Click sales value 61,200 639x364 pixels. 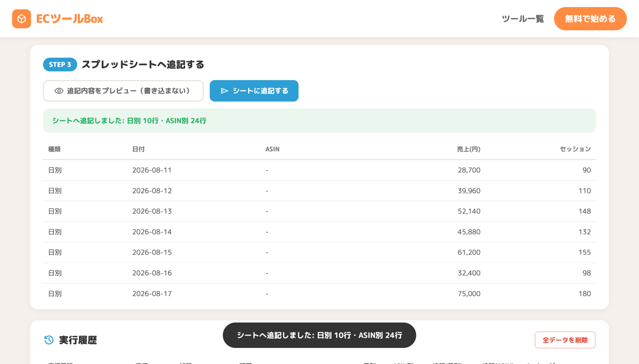[x=469, y=252]
